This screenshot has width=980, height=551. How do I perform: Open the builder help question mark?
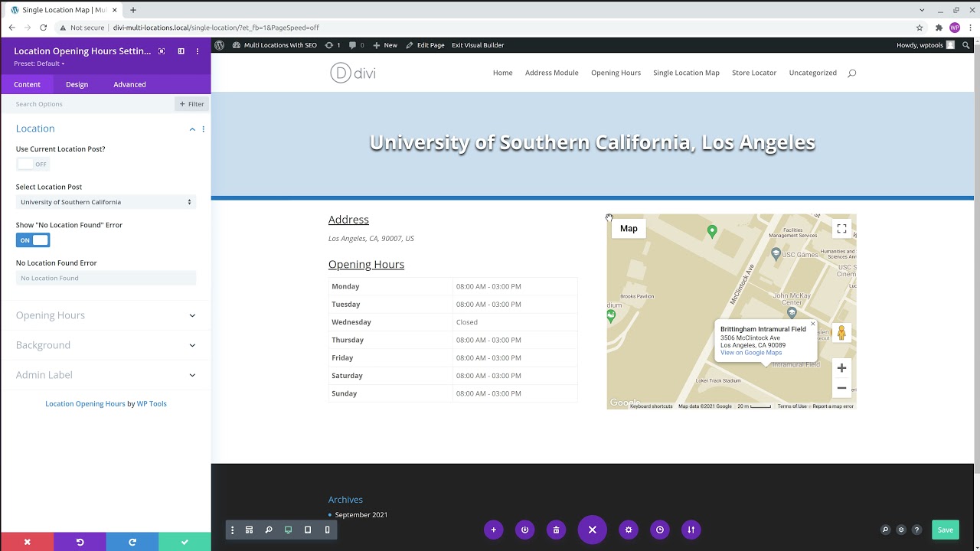(916, 530)
